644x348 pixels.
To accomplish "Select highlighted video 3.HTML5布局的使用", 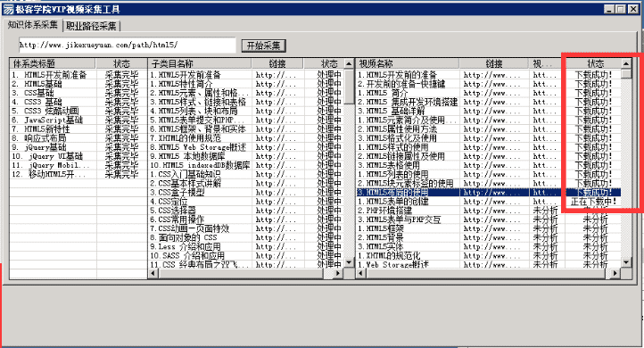I will [x=488, y=192].
